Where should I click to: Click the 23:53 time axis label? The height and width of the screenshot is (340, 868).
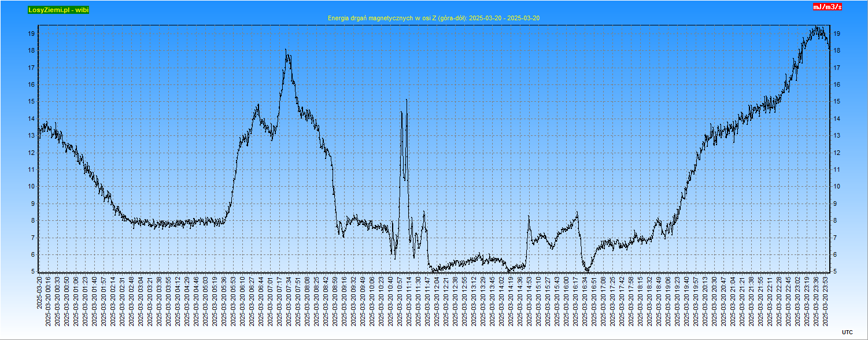pos(825,301)
